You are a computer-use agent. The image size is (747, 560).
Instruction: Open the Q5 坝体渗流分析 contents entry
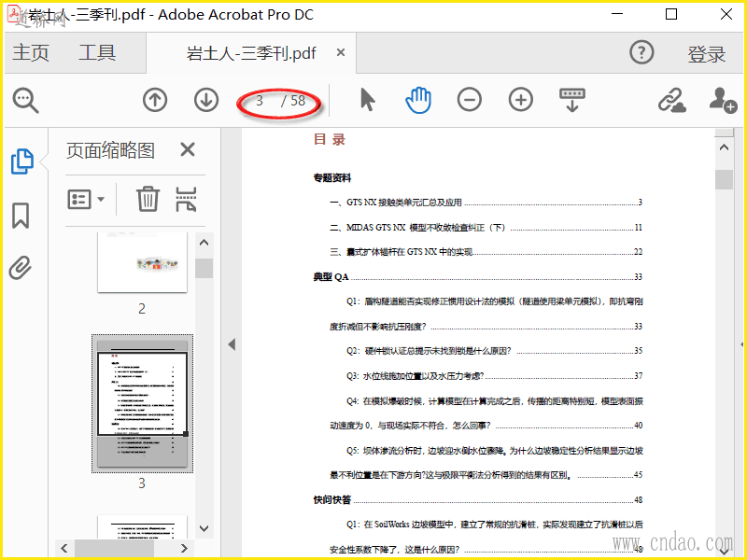486,462
